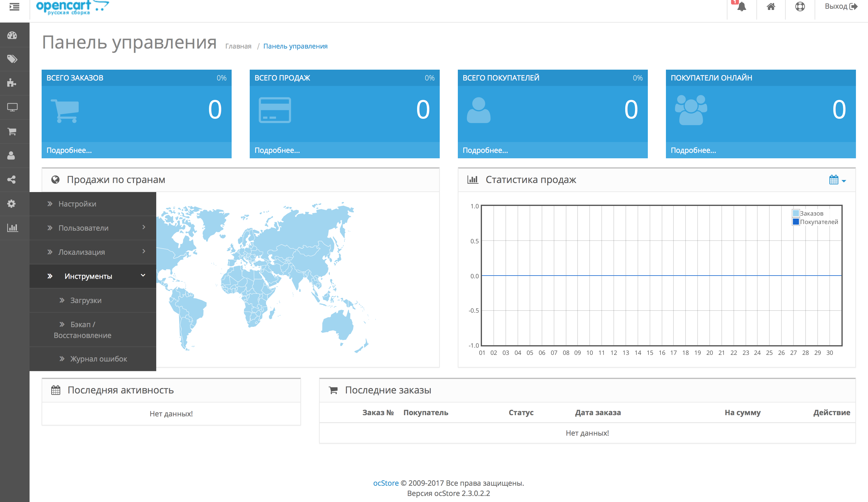Open the Журнал ошибок menu item
The image size is (868, 502).
coord(93,359)
